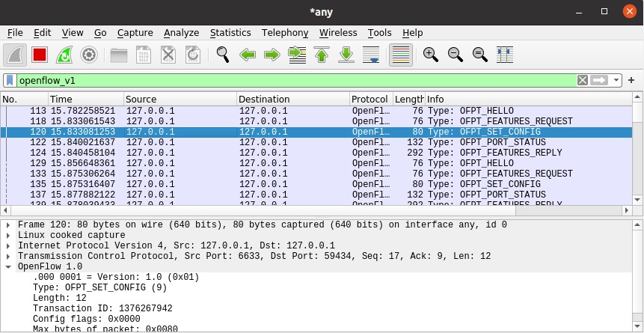Open the Edit menu
This screenshot has width=644, height=333.
[43, 33]
